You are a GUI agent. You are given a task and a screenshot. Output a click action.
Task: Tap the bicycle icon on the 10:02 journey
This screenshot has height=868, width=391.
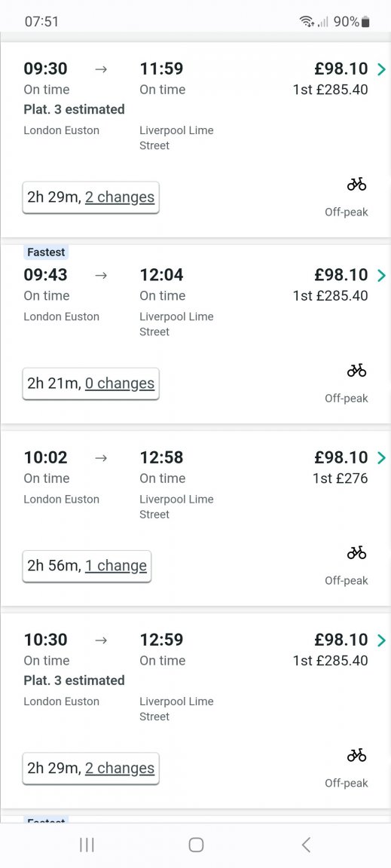pos(356,552)
